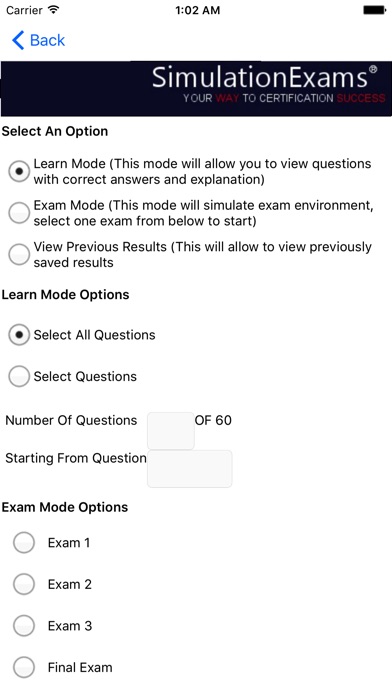Screen dimensions: 392x696
Task: Tap the Wi-Fi status icon
Action: pos(53,10)
